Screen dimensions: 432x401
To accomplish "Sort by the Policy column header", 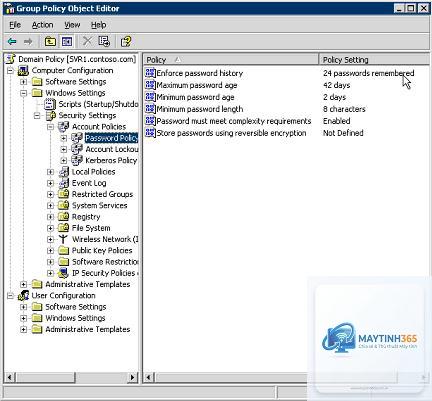I will point(231,60).
